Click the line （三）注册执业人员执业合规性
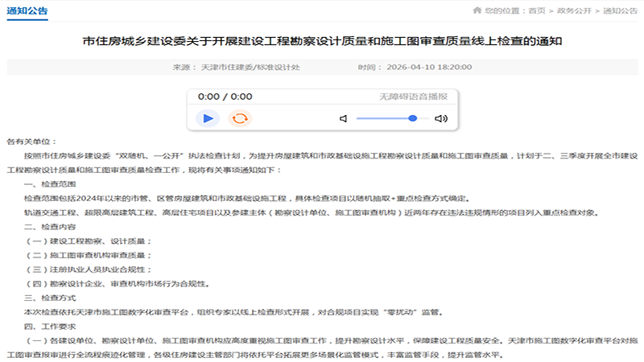 89,269
